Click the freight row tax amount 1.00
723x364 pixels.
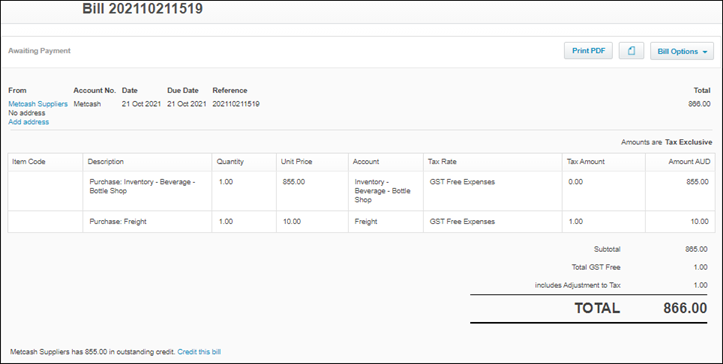click(575, 221)
